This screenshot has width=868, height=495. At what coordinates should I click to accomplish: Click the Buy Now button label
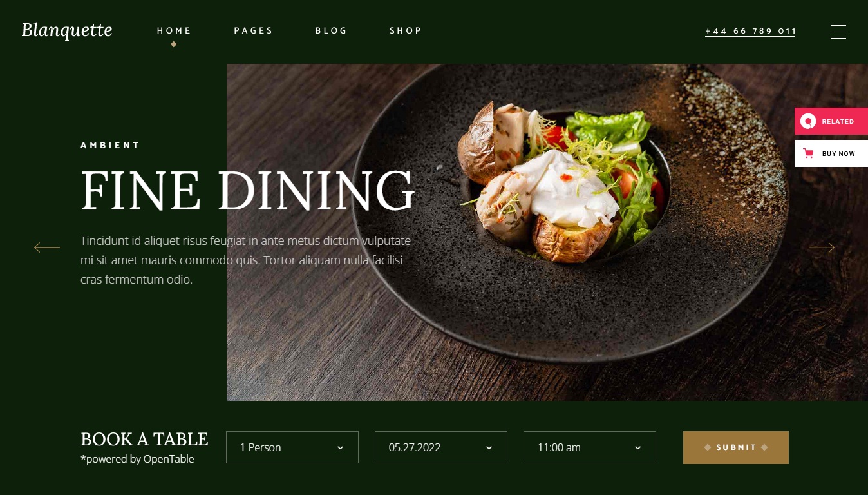[x=838, y=153]
